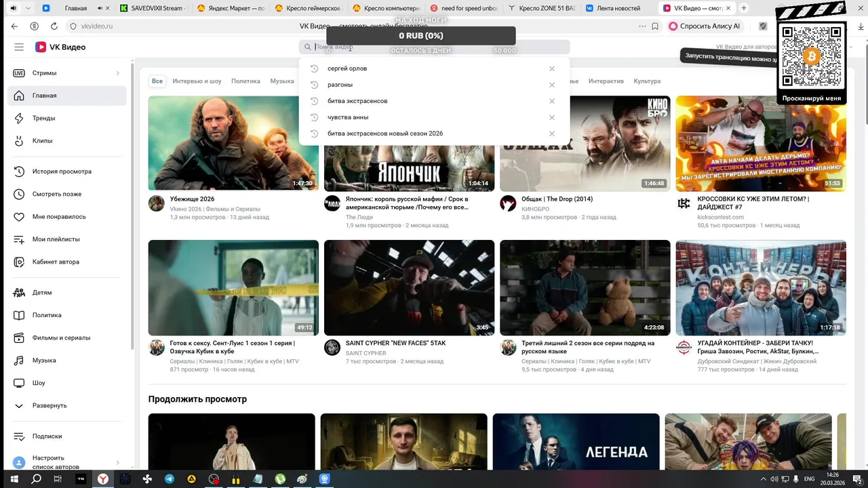The width and height of the screenshot is (868, 488).
Task: Open the hamburger menu next to VK Видео
Action: tap(19, 47)
